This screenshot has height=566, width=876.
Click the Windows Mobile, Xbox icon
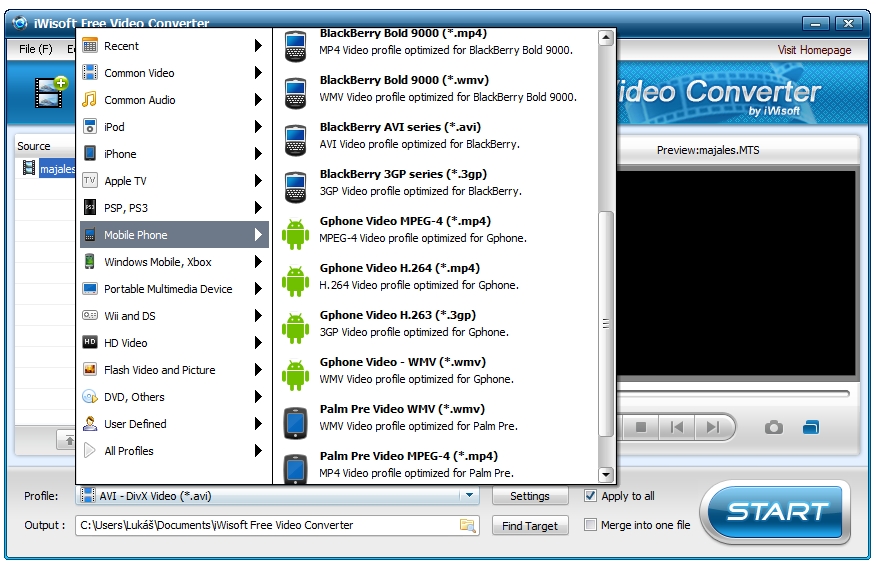coord(89,261)
